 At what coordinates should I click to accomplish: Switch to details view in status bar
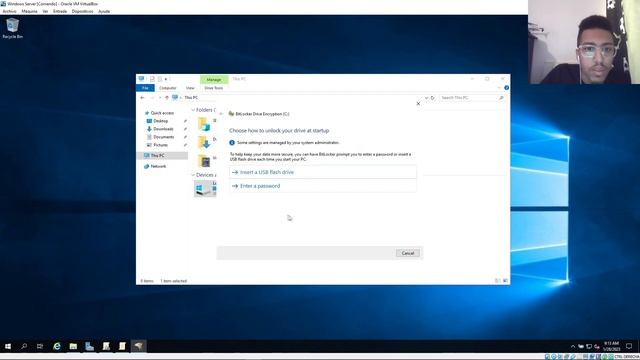pos(498,281)
